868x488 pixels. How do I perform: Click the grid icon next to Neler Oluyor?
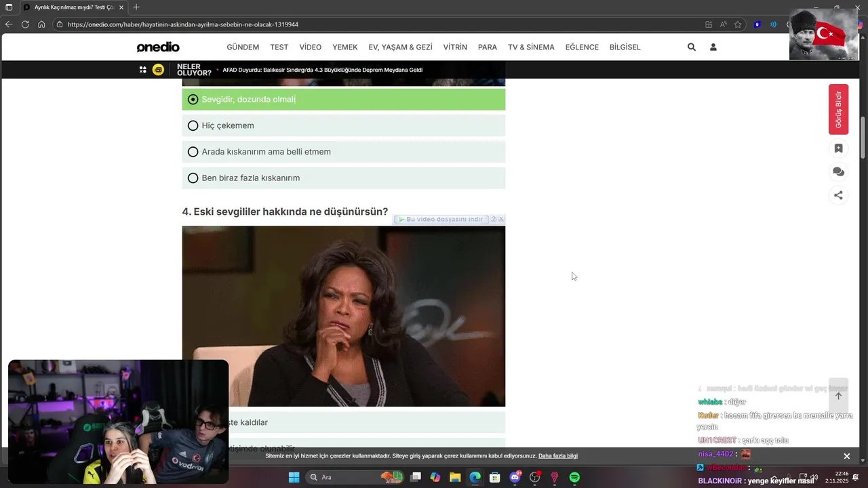pos(143,70)
